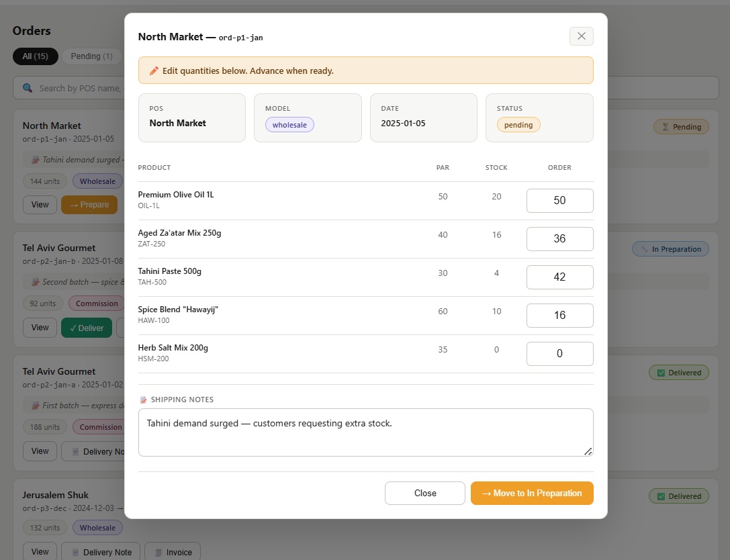Image resolution: width=730 pixels, height=560 pixels.
Task: Click the Premium Olive Oil 1L product name
Action: 176,195
